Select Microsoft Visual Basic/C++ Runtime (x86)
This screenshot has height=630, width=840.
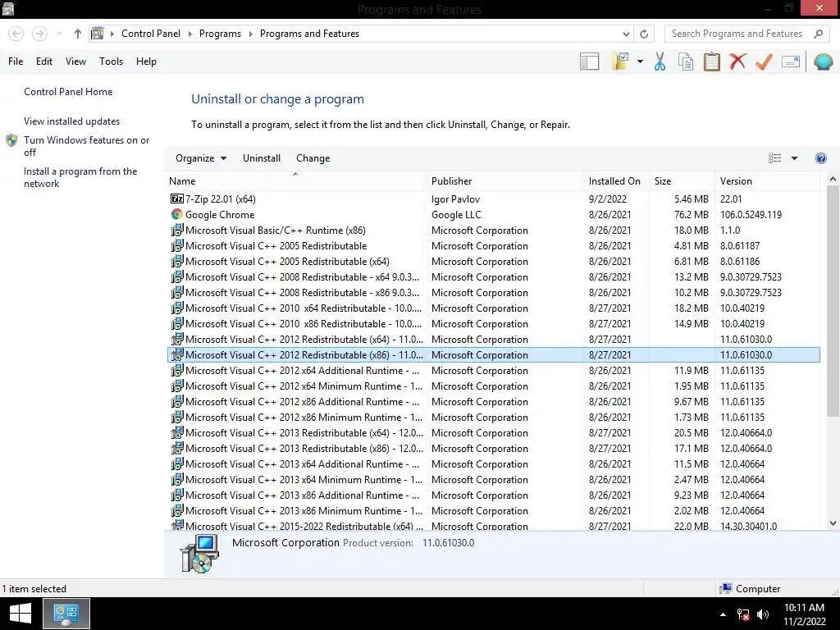493,230
